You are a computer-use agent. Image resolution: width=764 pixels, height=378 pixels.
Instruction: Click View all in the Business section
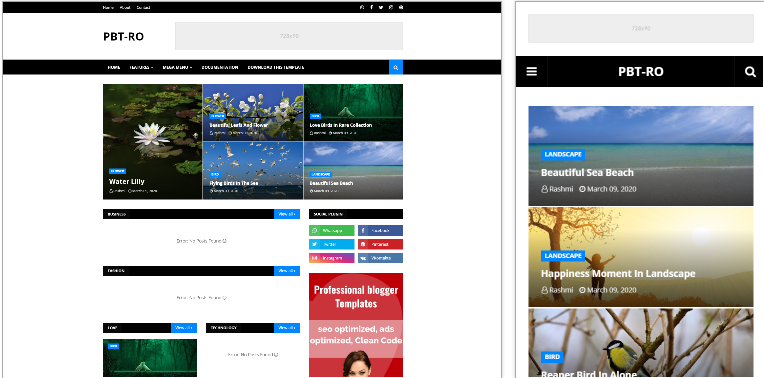(x=287, y=214)
